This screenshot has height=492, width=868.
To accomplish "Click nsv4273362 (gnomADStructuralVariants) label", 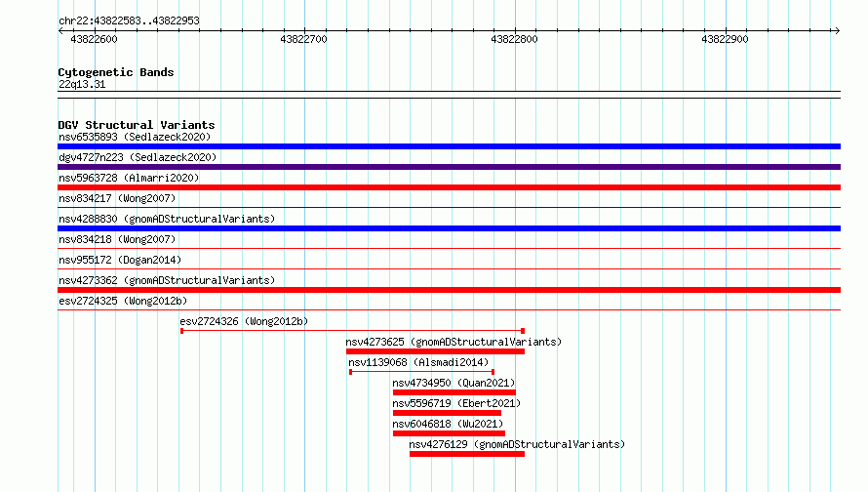I will [167, 280].
